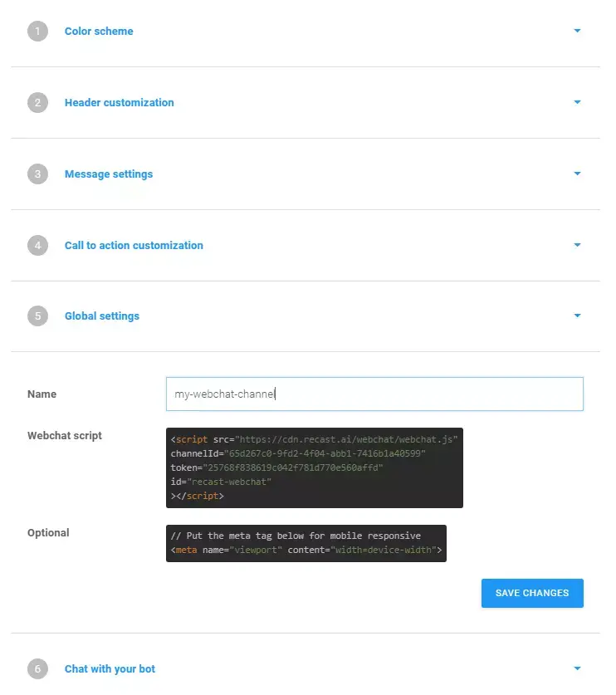
Task: Click the step 2 number circle
Action: (37, 102)
